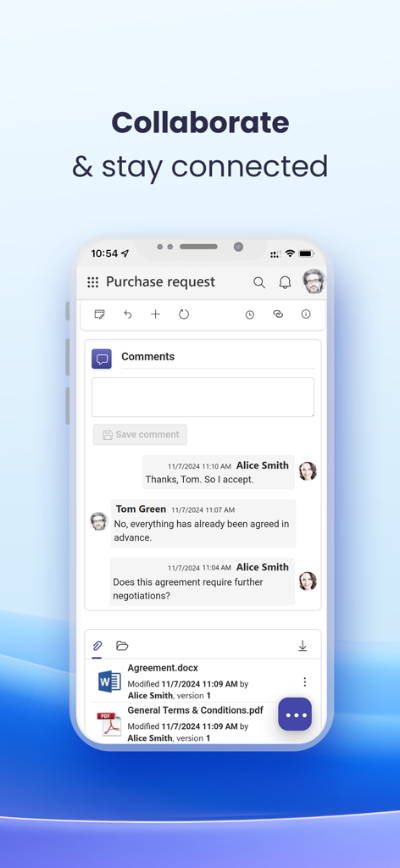The height and width of the screenshot is (868, 400).
Task: Click the plus add icon
Action: 155,314
